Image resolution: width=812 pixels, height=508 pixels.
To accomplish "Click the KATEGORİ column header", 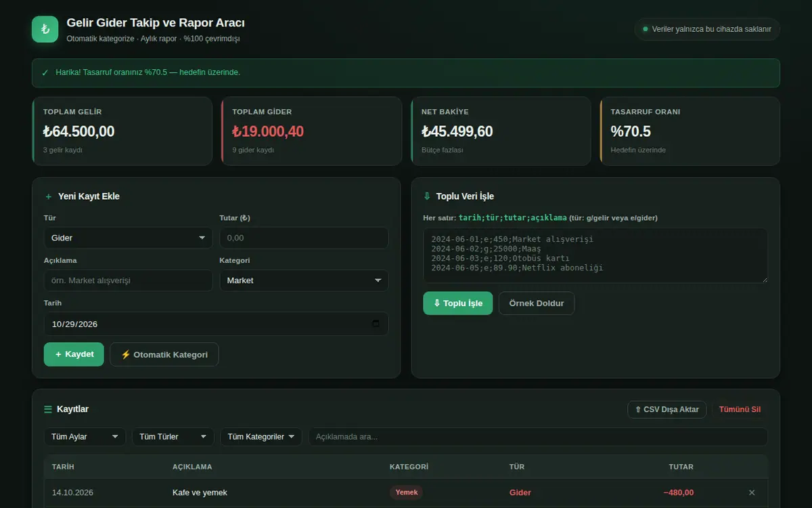I will coord(409,467).
